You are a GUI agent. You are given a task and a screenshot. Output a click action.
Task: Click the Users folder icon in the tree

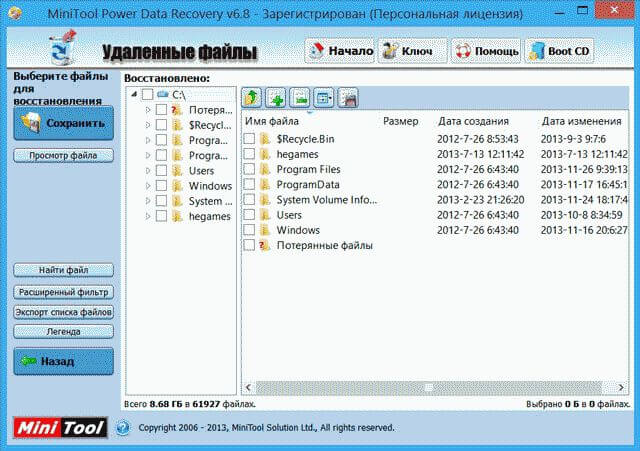(x=177, y=171)
